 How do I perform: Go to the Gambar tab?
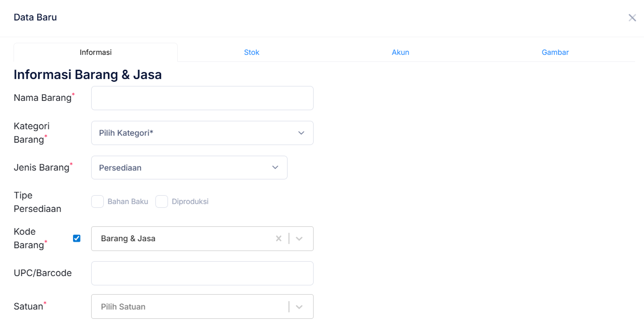pyautogui.click(x=555, y=53)
